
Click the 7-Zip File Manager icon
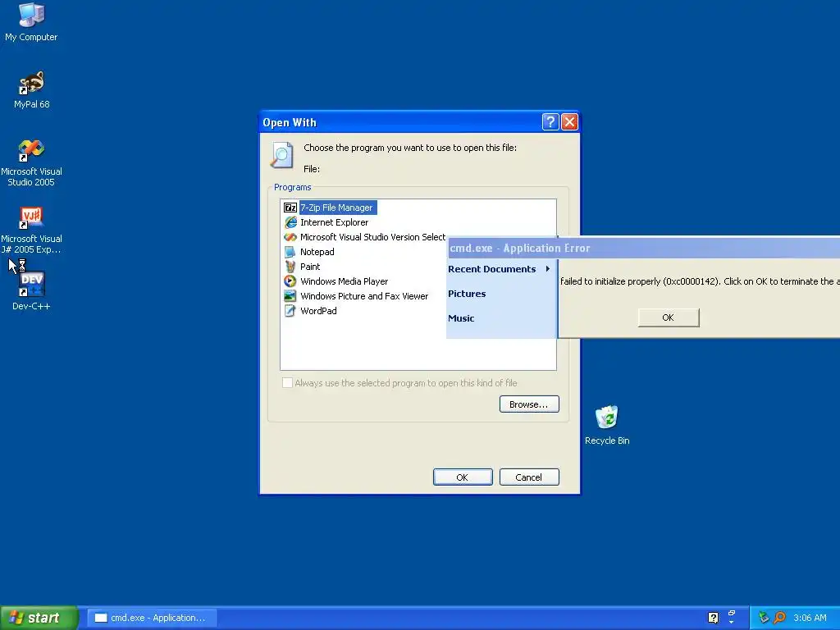(290, 208)
